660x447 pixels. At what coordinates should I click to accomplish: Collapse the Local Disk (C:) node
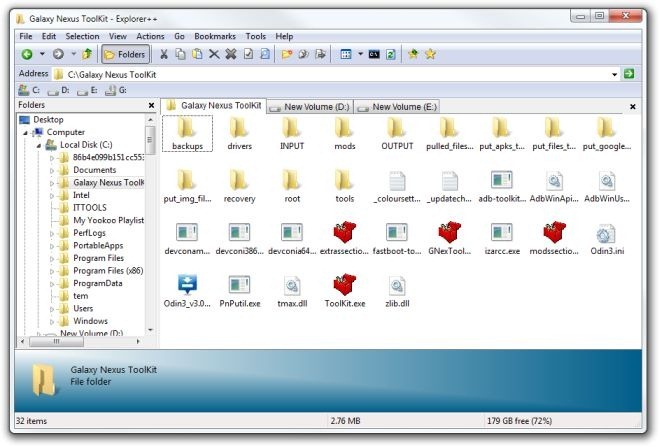click(39, 145)
